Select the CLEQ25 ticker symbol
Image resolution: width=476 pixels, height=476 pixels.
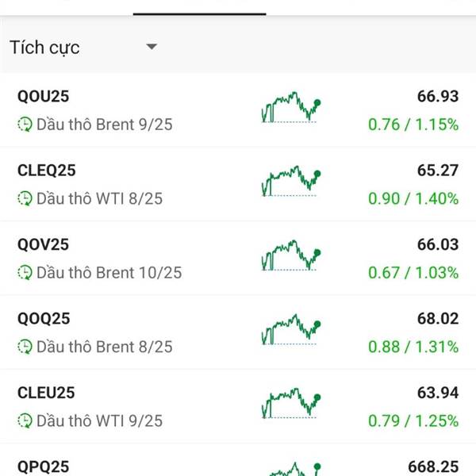[47, 171]
